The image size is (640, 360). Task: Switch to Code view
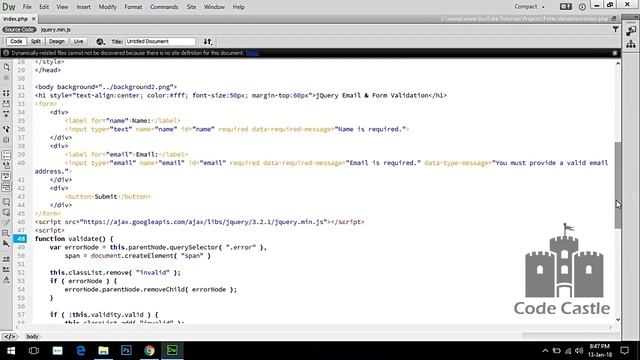click(16, 42)
